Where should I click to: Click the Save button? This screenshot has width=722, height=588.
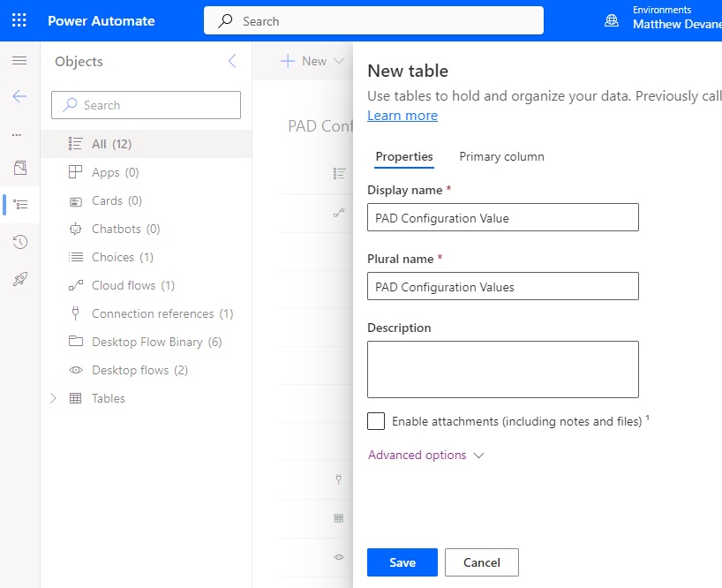(x=402, y=562)
